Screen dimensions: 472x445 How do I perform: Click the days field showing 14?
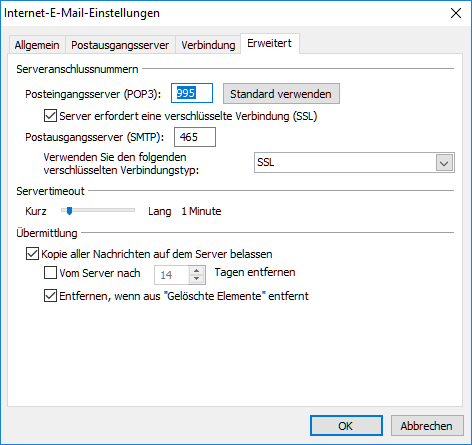[x=171, y=275]
